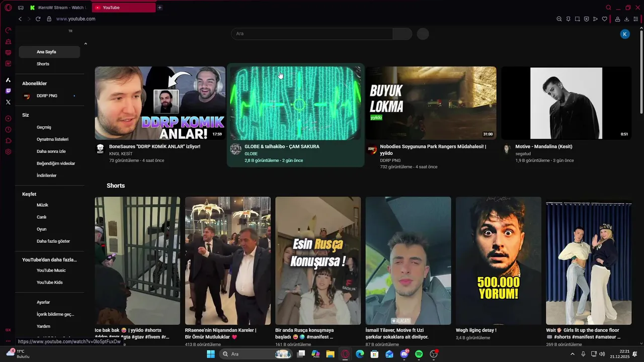Reload the YouTube page
Image resolution: width=644 pixels, height=362 pixels.
38,19
